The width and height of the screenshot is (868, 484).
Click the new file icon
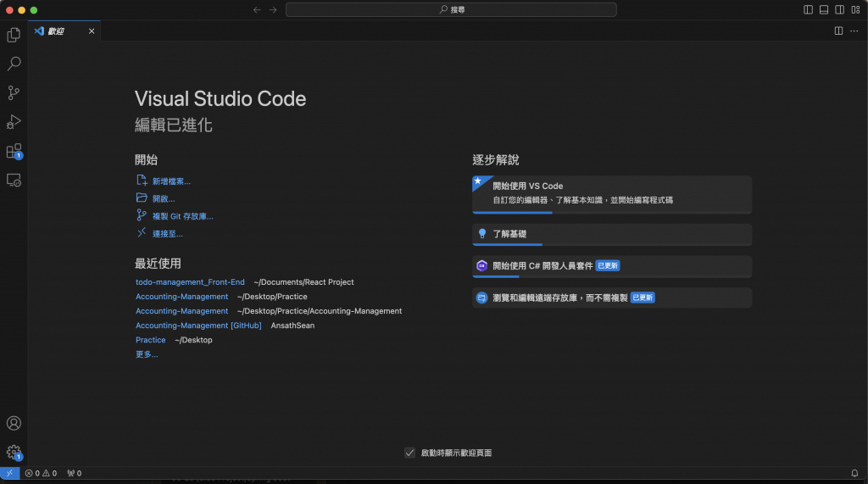[142, 181]
